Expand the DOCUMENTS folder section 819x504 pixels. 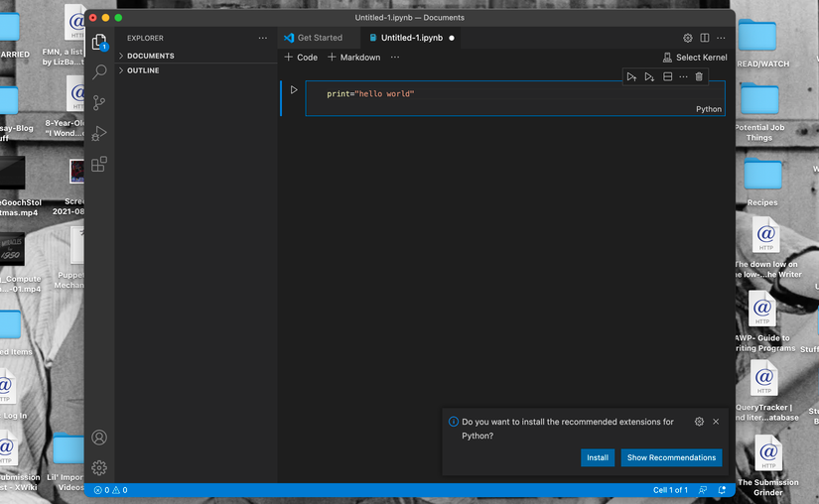[196, 56]
